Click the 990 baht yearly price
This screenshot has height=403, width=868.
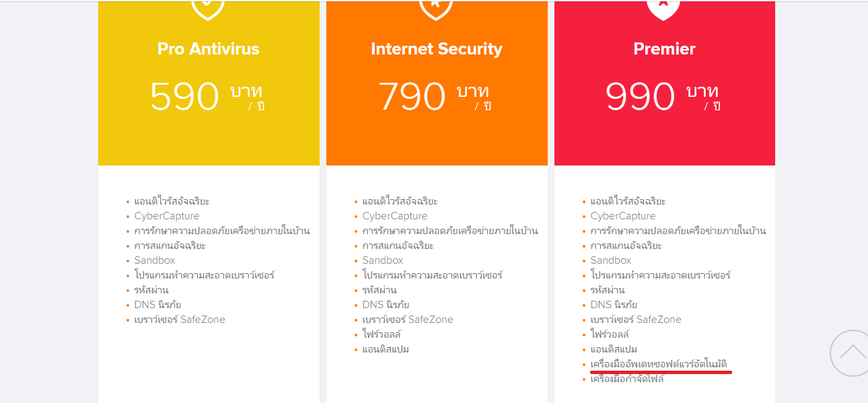(x=663, y=96)
